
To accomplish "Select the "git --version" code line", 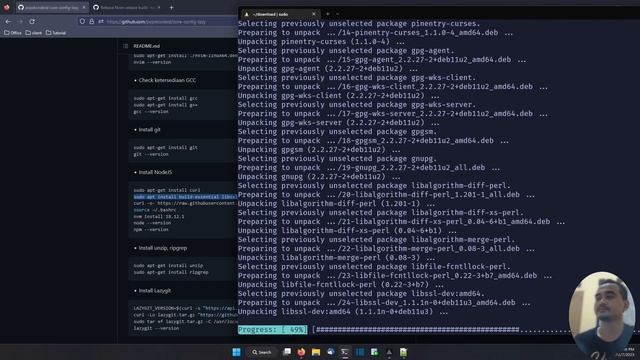I will 151,154.
